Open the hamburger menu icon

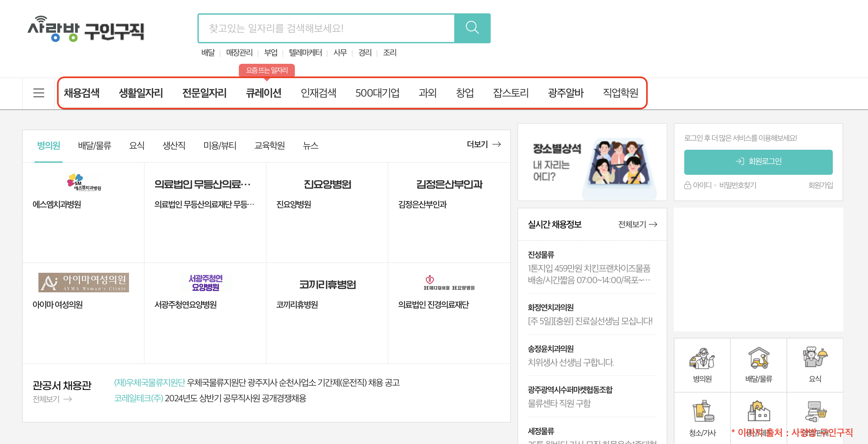point(39,93)
